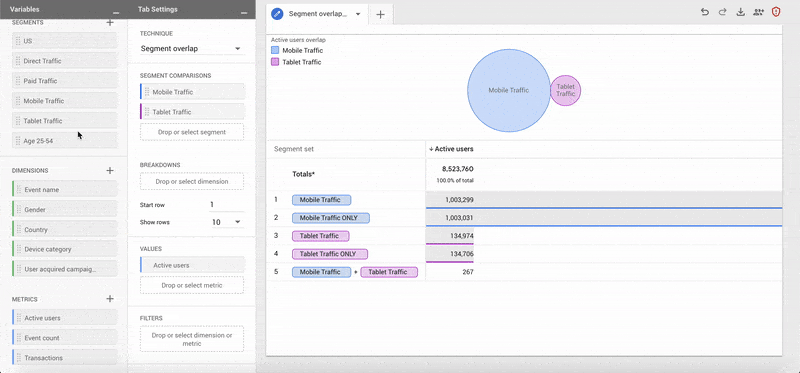Sort by Active users column header

(x=451, y=149)
